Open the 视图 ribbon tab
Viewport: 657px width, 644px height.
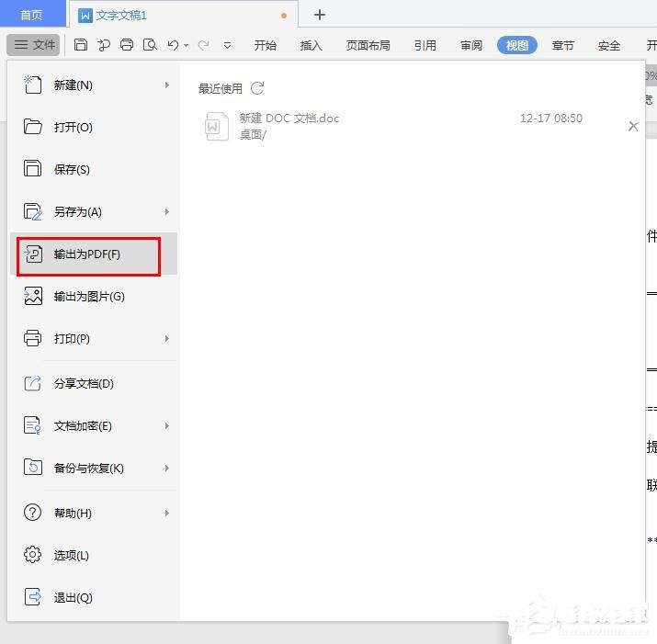click(517, 45)
